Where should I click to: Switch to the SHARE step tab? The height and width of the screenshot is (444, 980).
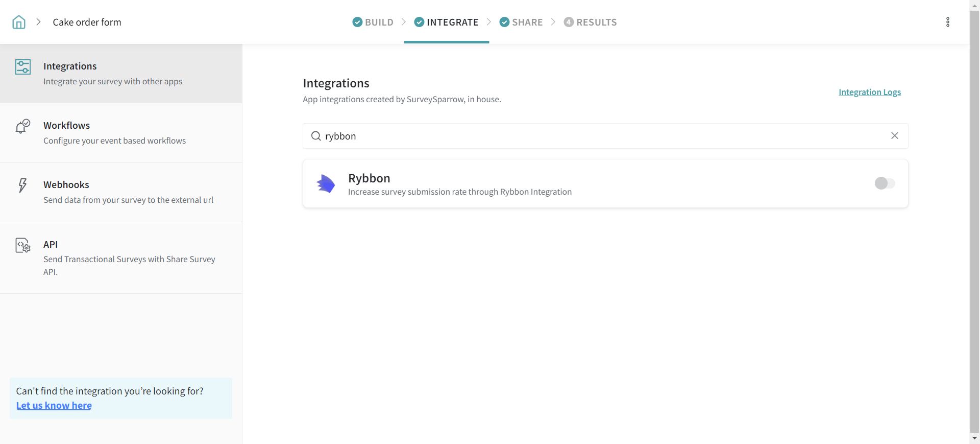point(521,22)
